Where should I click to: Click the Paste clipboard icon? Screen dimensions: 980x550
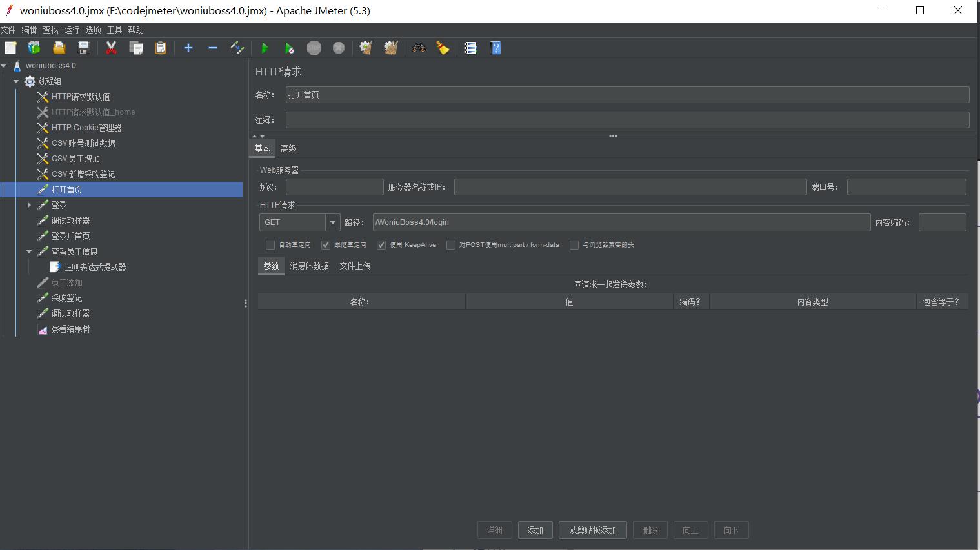(161, 48)
